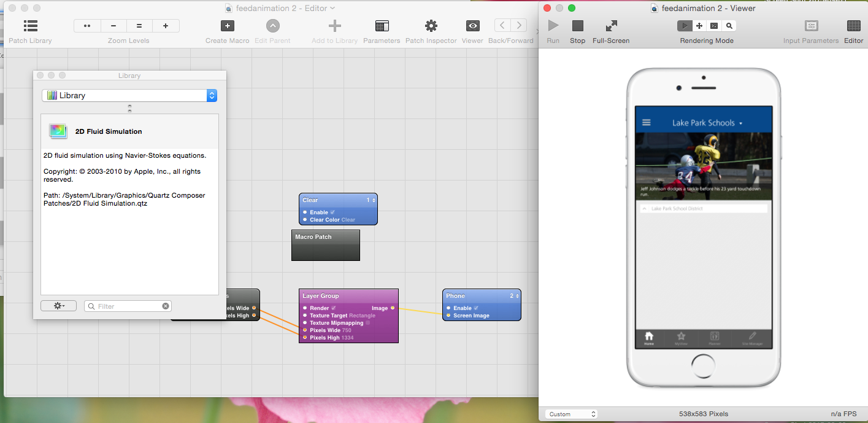This screenshot has width=868, height=423.
Task: Select the Macro Patch node
Action: tap(326, 245)
